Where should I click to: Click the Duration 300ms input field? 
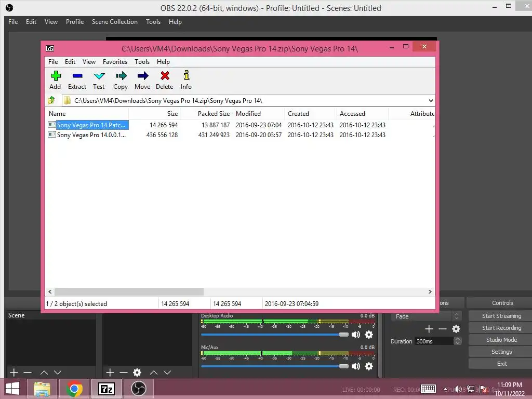click(434, 341)
